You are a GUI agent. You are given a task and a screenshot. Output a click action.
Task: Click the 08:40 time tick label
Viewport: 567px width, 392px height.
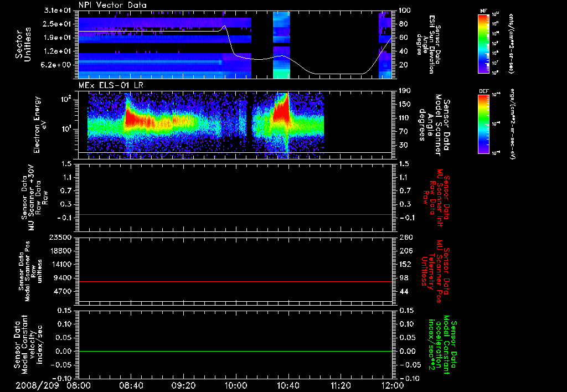(131, 385)
